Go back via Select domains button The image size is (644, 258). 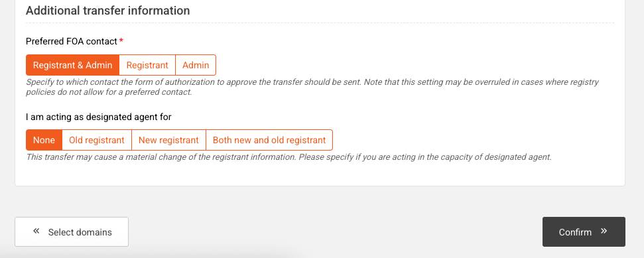72,231
